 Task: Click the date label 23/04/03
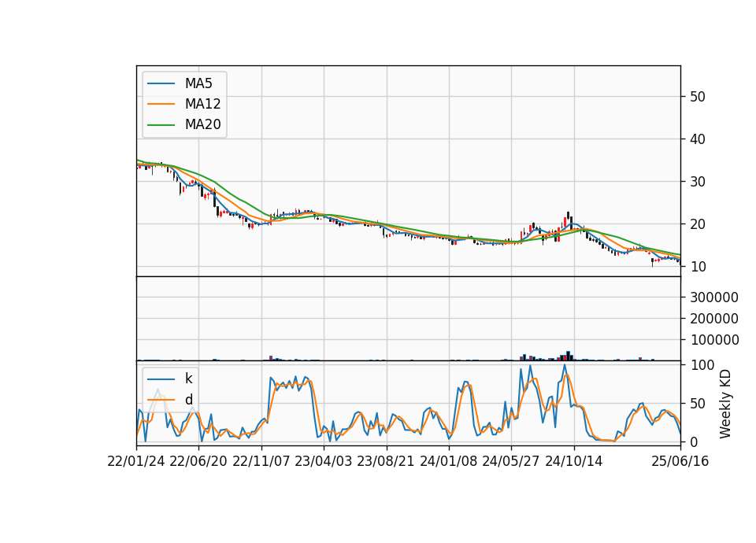coord(323,461)
